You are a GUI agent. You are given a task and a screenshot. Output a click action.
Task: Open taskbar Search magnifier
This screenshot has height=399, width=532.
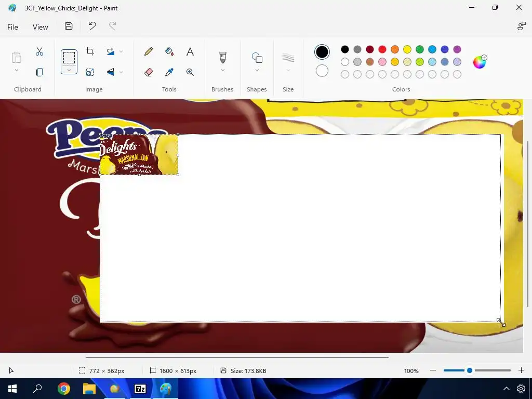37,389
